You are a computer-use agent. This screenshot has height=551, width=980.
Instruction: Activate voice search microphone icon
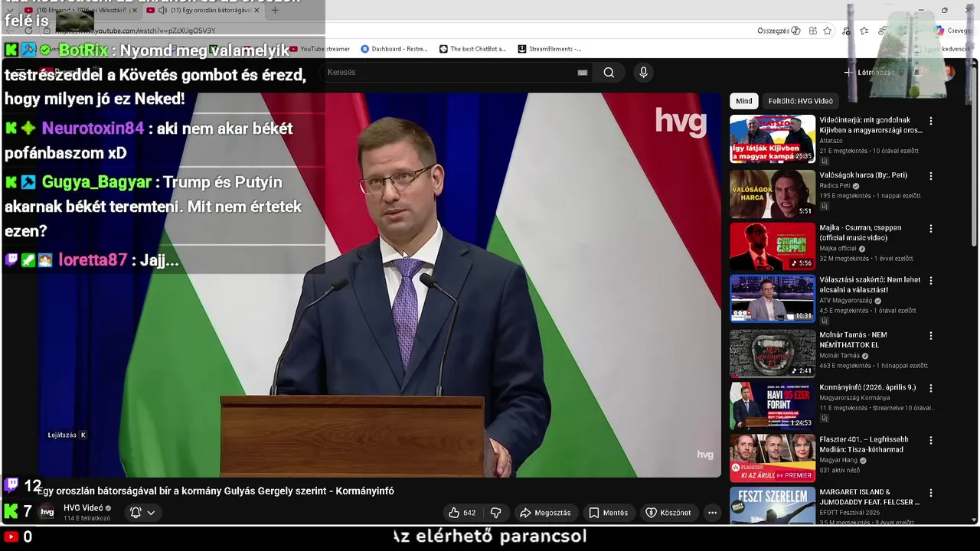click(x=643, y=73)
